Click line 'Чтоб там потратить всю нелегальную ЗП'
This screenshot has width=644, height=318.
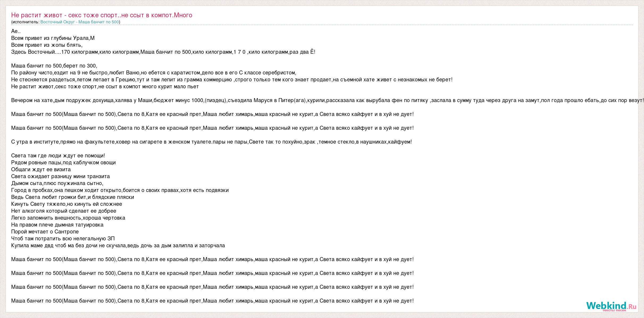point(63,238)
